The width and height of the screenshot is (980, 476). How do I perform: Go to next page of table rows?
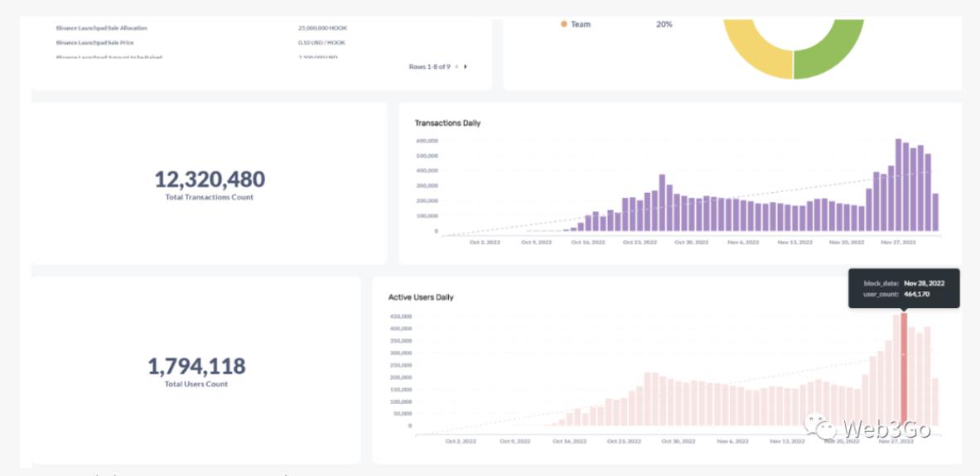[466, 66]
